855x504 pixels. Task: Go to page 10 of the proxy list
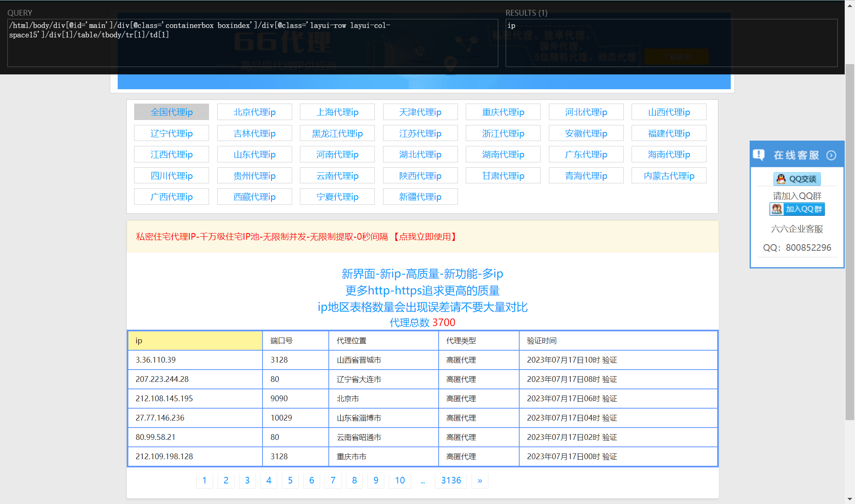[400, 480]
